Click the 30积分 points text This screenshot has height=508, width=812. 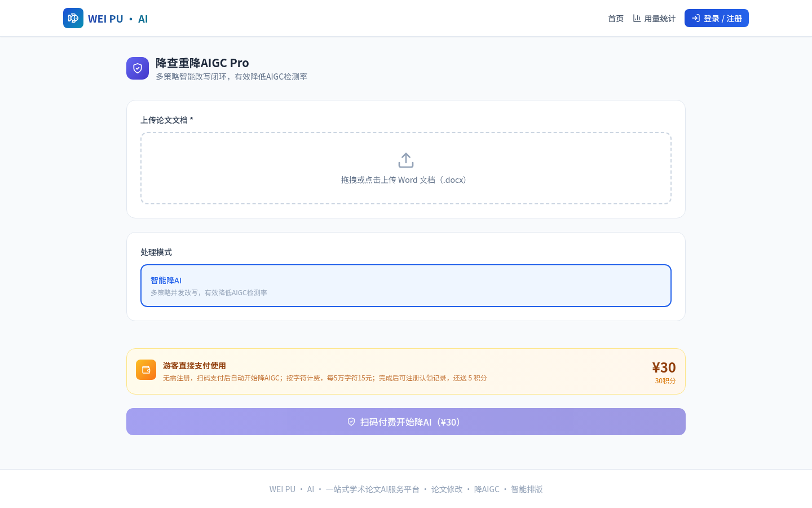(665, 381)
